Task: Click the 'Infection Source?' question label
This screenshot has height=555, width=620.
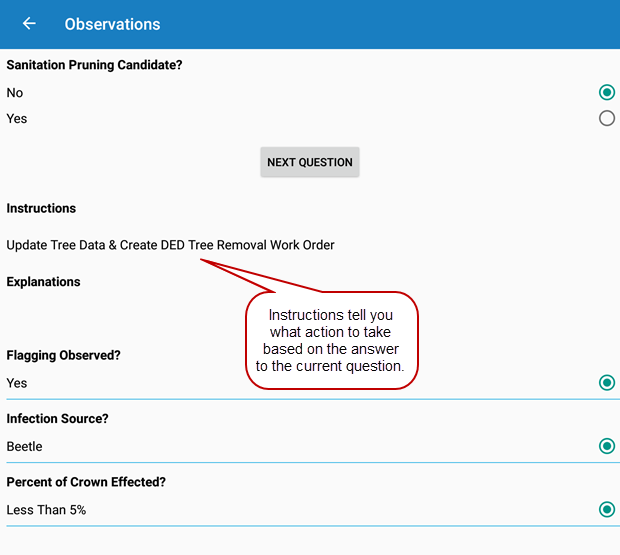Action: pyautogui.click(x=57, y=419)
